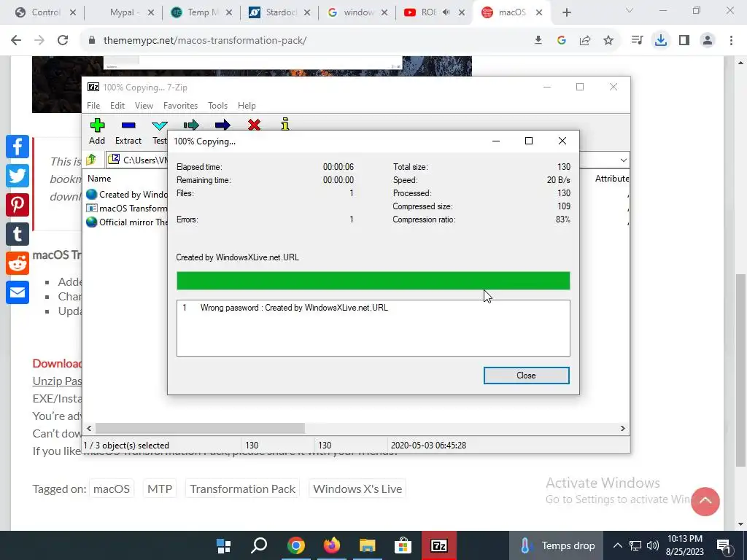Screen dimensions: 747x560
Task: Share page on Twitter
Action: [x=18, y=176]
